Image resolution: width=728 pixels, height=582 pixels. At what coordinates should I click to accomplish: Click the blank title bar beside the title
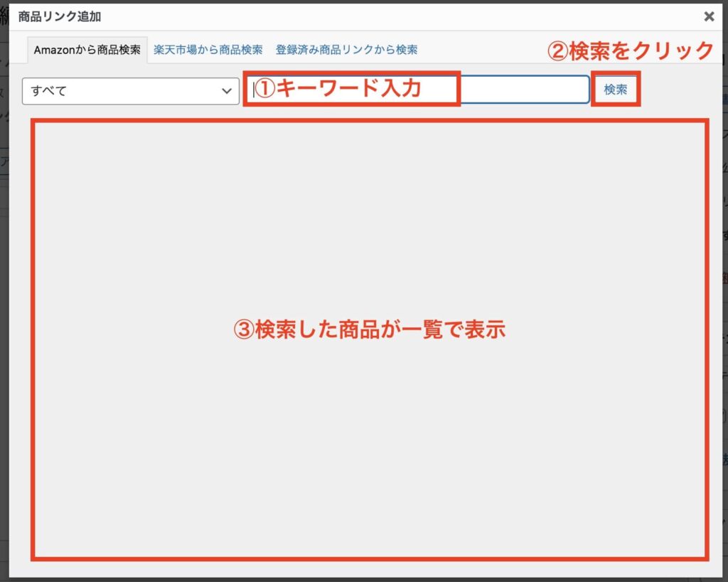(355, 16)
